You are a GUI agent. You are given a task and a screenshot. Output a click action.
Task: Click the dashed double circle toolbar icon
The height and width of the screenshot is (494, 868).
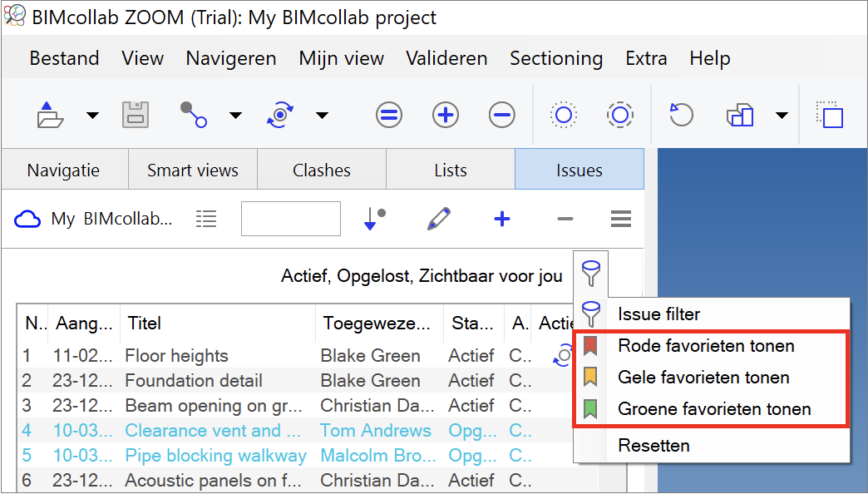point(620,116)
